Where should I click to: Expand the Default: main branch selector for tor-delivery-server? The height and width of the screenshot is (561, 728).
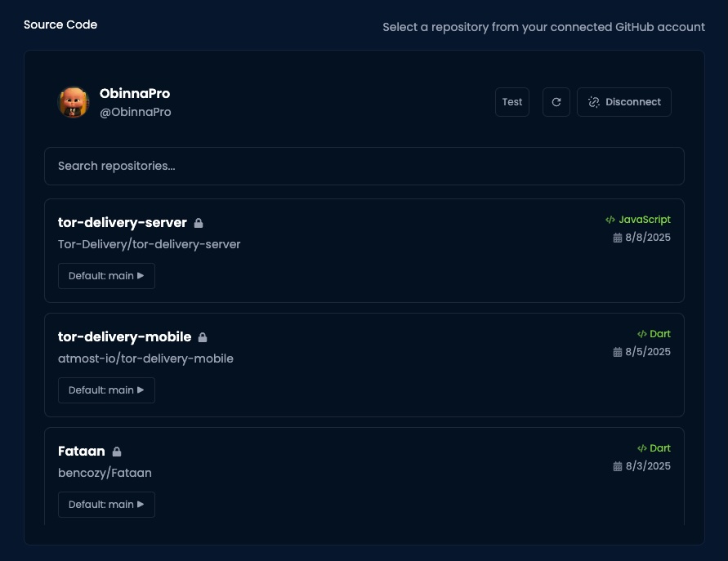pos(106,275)
